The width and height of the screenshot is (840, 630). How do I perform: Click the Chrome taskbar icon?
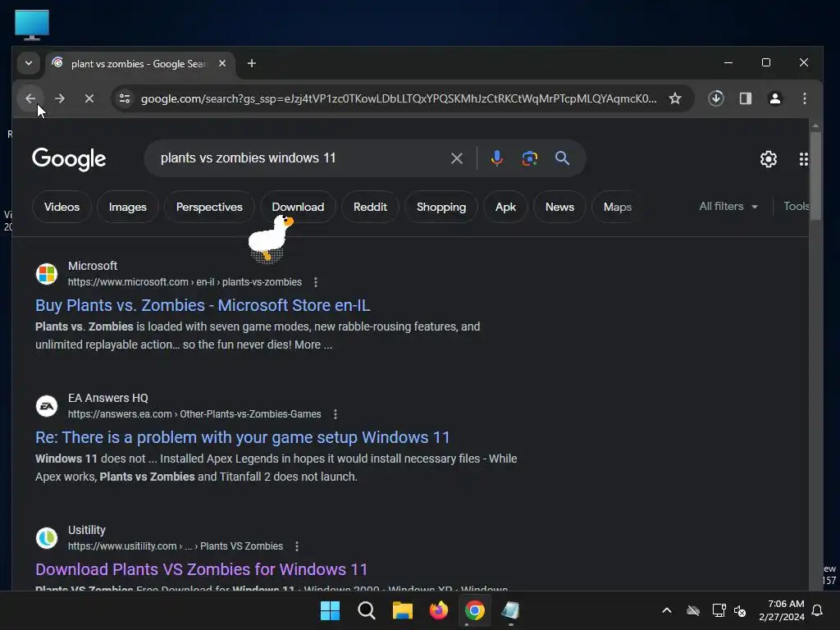coord(475,610)
